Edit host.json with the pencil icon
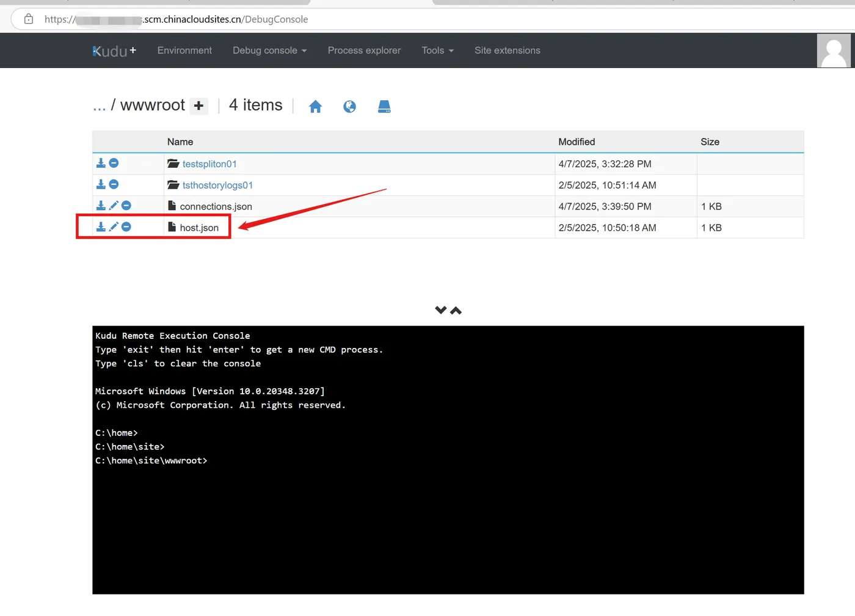 [x=114, y=227]
